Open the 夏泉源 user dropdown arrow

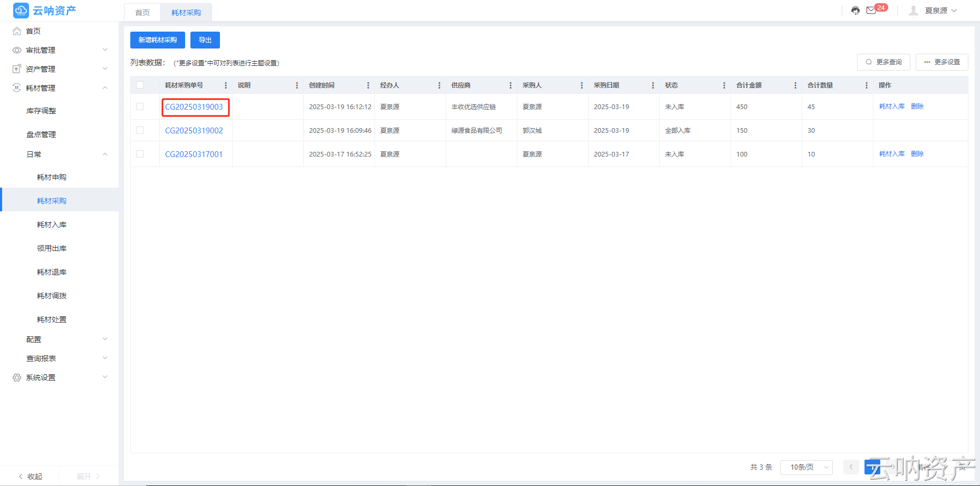[x=954, y=11]
